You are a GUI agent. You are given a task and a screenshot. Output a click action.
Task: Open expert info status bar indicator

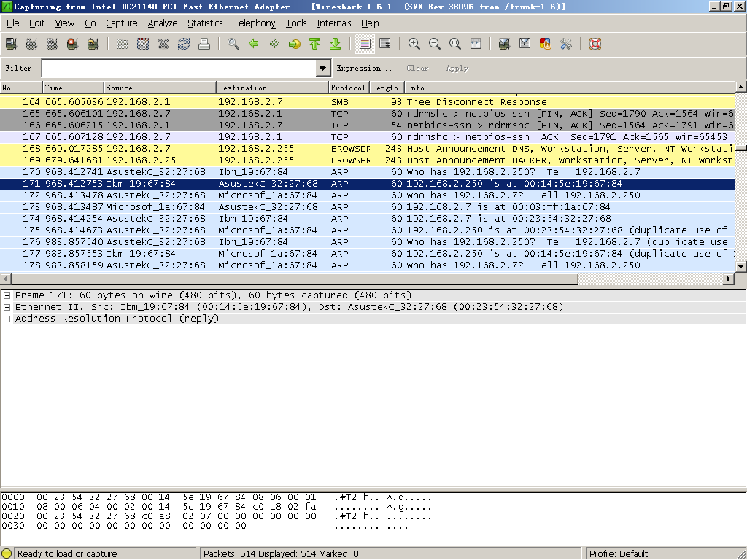click(x=7, y=553)
